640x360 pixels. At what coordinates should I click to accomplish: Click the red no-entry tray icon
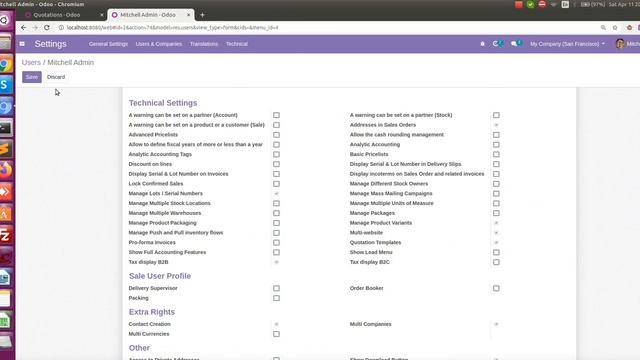pyautogui.click(x=542, y=4)
